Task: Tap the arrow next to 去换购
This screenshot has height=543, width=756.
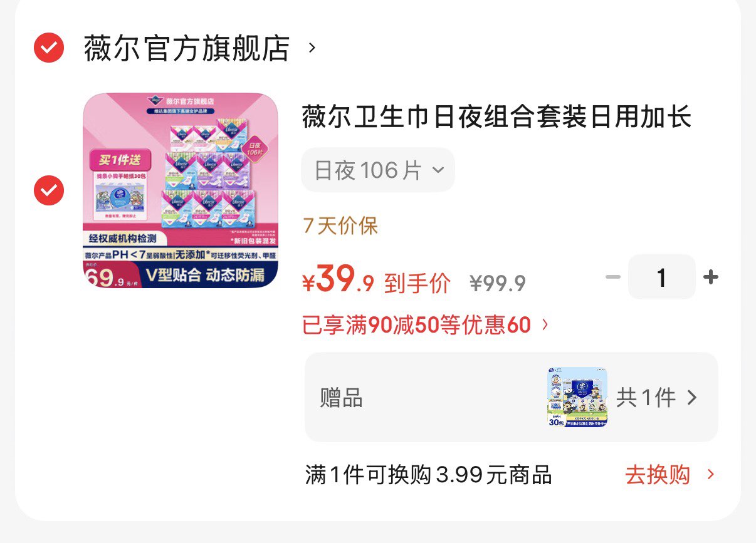Action: (710, 475)
